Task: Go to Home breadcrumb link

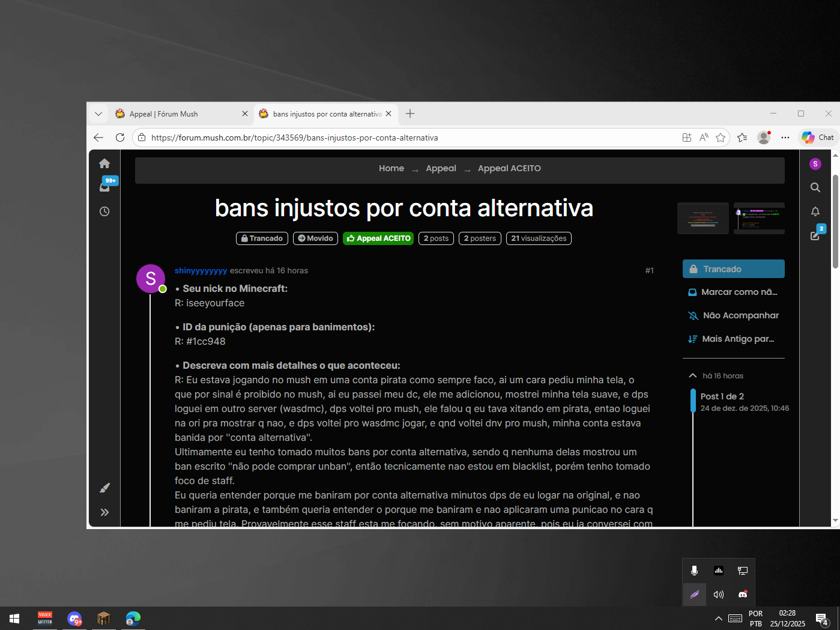Action: [x=391, y=168]
